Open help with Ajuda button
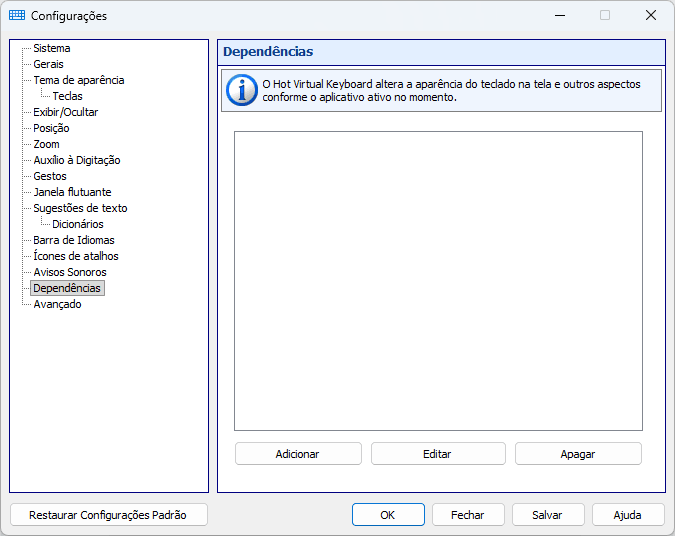Screen dimensions: 675x536 (628, 515)
